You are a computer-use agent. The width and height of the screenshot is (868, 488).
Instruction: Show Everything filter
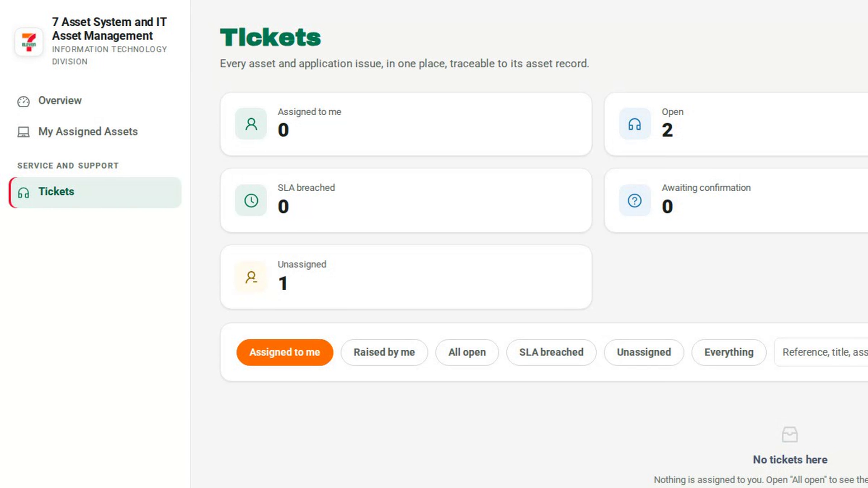coord(729,352)
